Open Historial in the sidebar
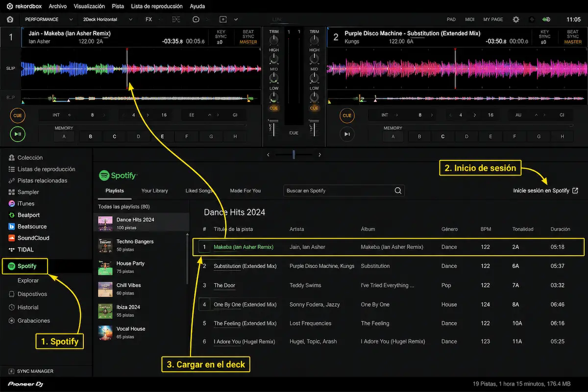The image size is (588, 392). tap(23, 307)
